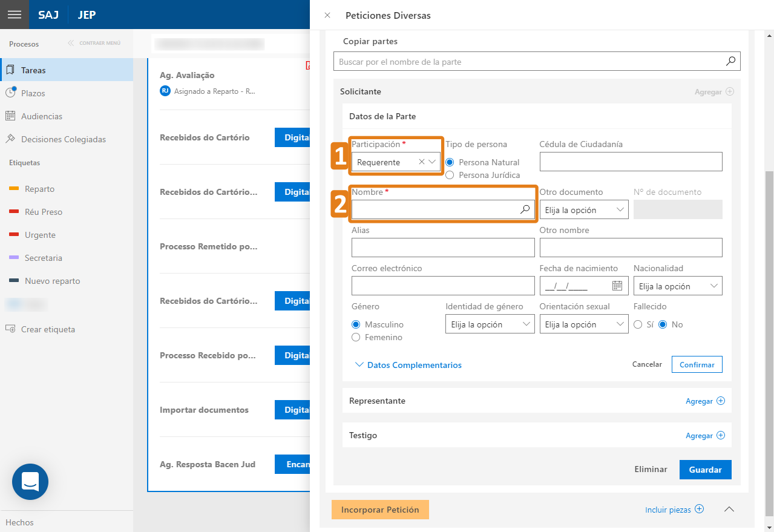Click the search magnifier in Copiar partes
Image resolution: width=774 pixels, height=532 pixels.
tap(730, 61)
